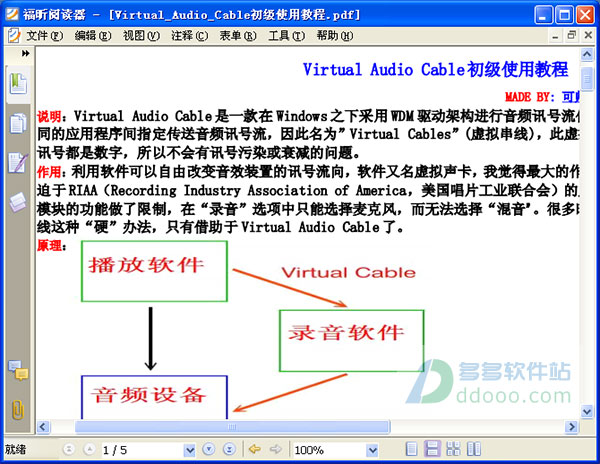Click the 录音软件 diagram box
Viewport: 600px width, 464px height.
tap(352, 341)
